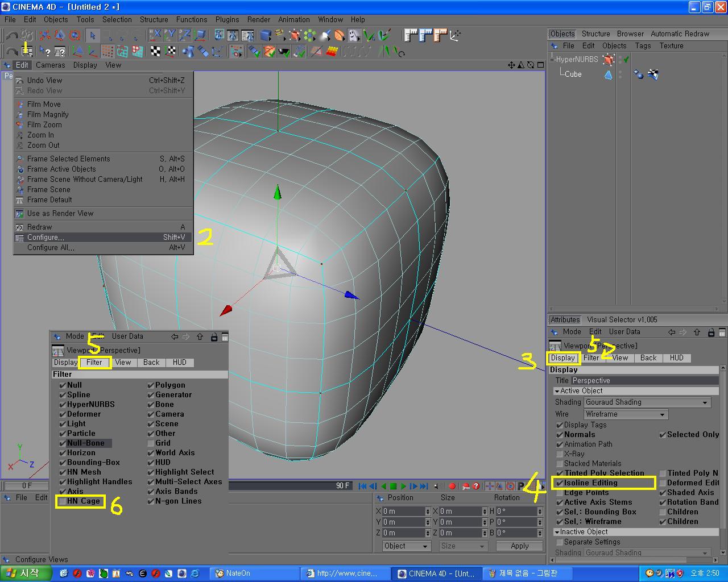
Task: Click the red record keyframe button
Action: (x=452, y=486)
